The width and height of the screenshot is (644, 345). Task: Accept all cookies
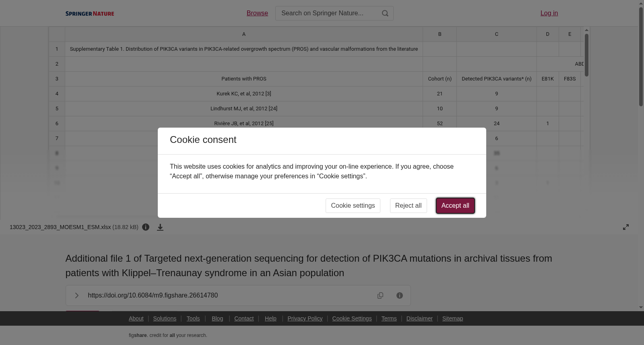click(455, 206)
